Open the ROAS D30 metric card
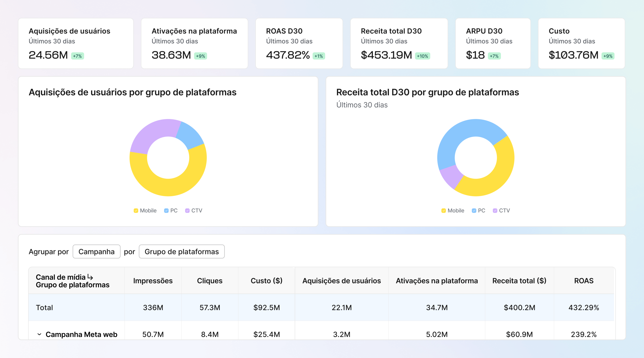Viewport: 644px width, 358px height. point(299,43)
